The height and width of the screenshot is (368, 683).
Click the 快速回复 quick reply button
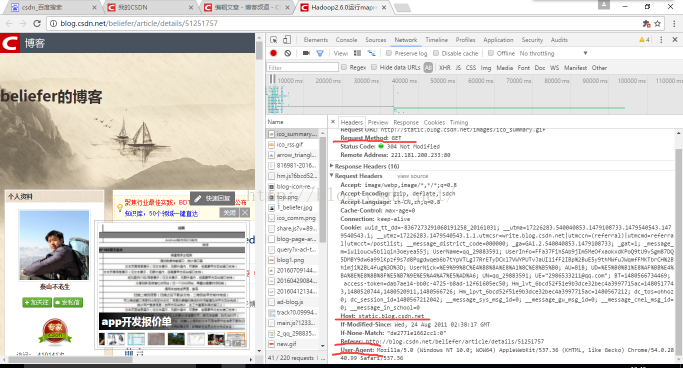click(x=212, y=199)
